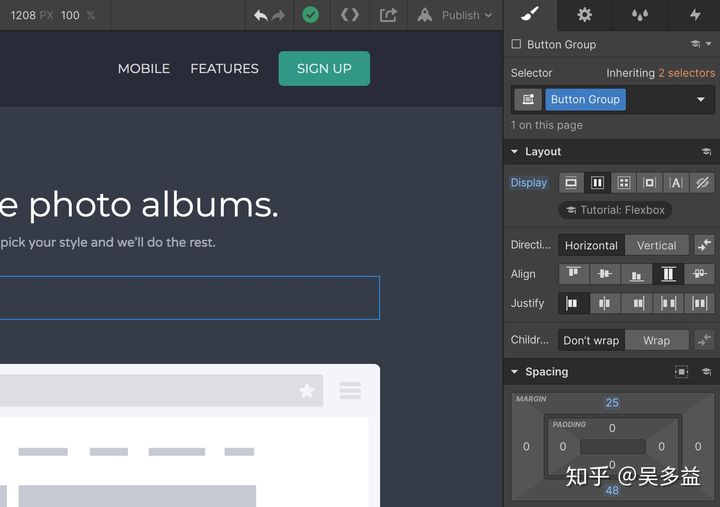Edit the 100 % zoom value
This screenshot has width=720, height=507.
[70, 15]
